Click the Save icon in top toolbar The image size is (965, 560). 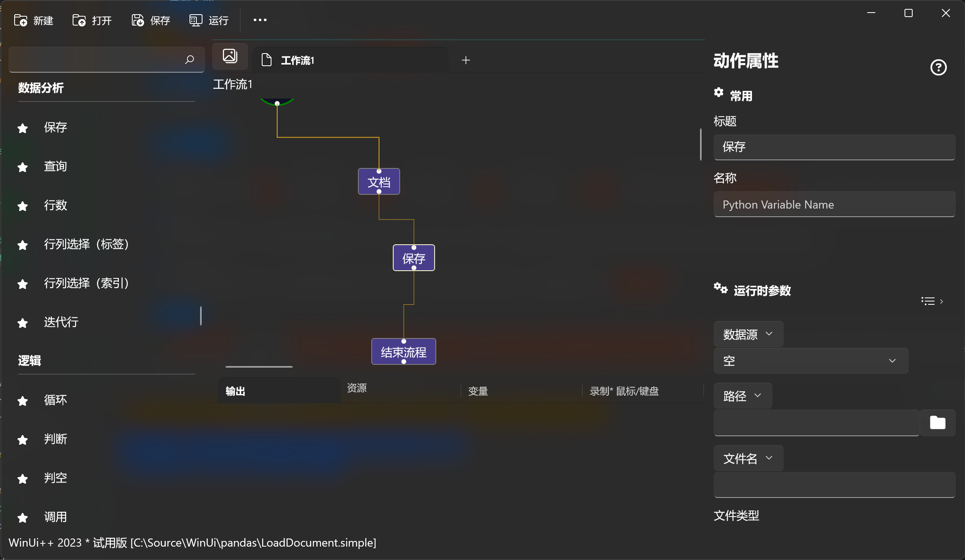[x=138, y=20]
